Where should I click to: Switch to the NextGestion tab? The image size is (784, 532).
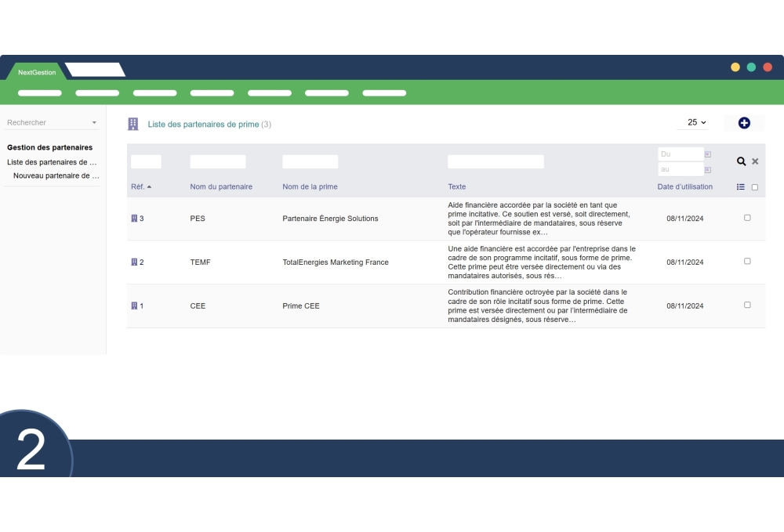pyautogui.click(x=37, y=72)
